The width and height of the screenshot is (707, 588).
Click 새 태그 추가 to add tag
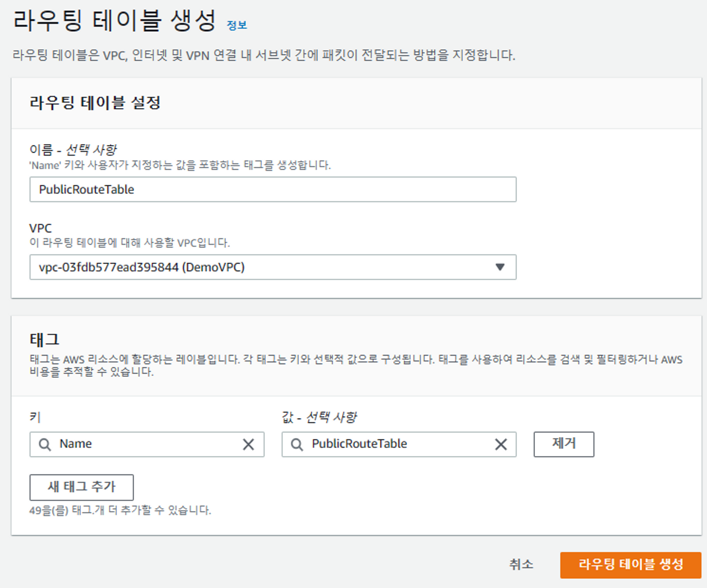[x=81, y=487]
